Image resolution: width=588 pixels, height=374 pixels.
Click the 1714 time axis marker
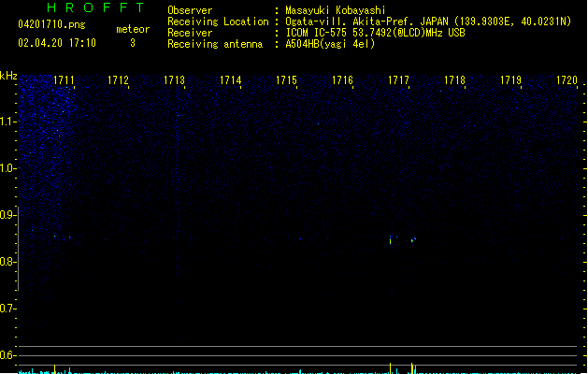(230, 80)
